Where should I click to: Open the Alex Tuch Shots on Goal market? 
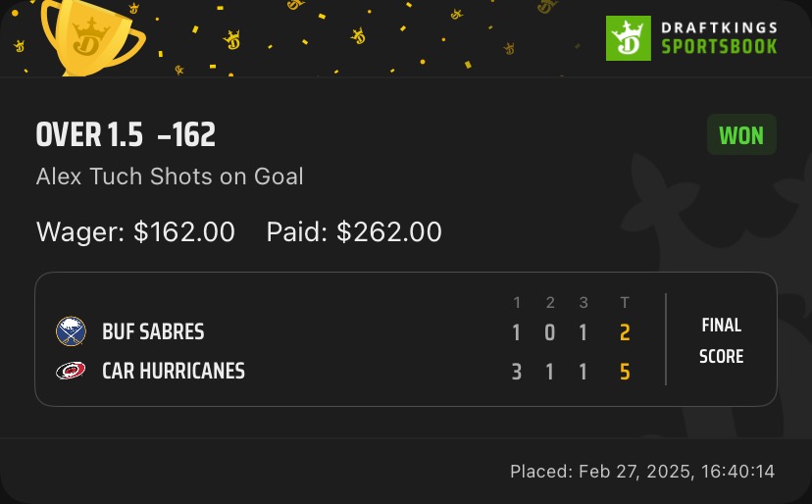(x=170, y=176)
